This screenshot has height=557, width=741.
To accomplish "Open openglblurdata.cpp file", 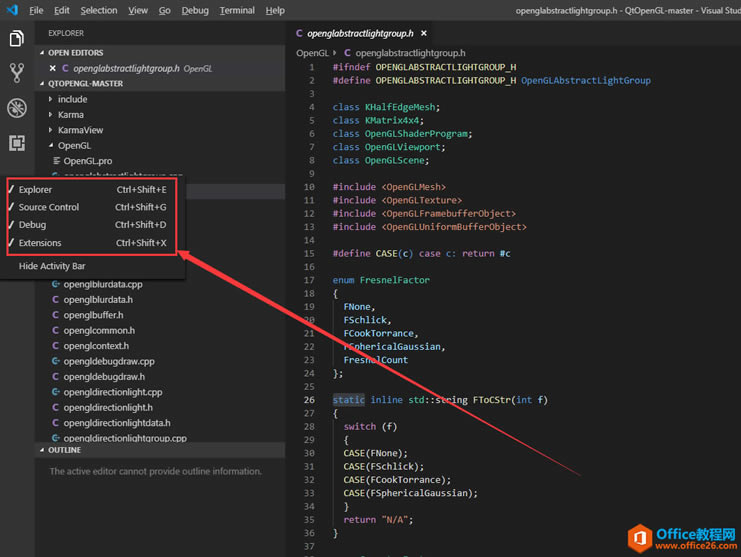I will coord(103,284).
